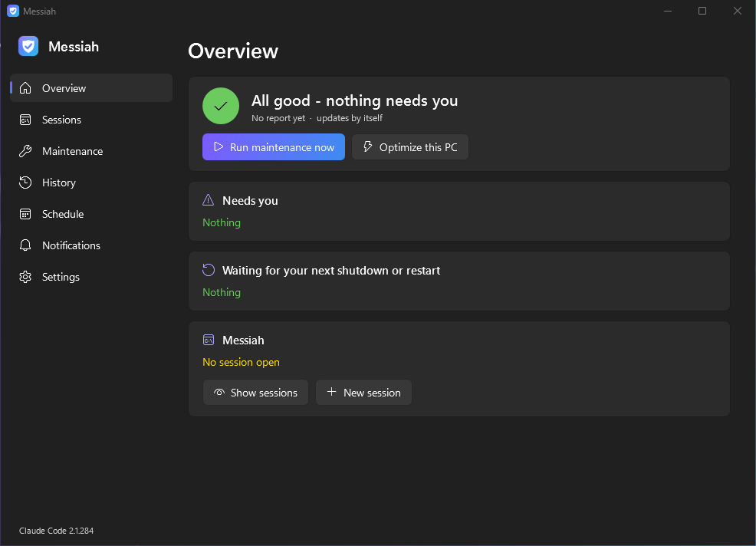Start a New session
The width and height of the screenshot is (756, 546).
tap(363, 393)
